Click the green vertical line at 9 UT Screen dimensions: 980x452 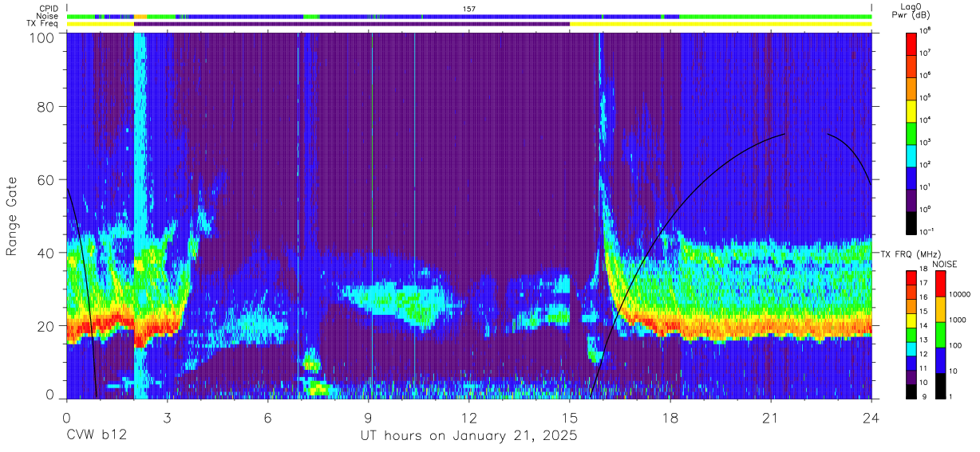pos(371,215)
